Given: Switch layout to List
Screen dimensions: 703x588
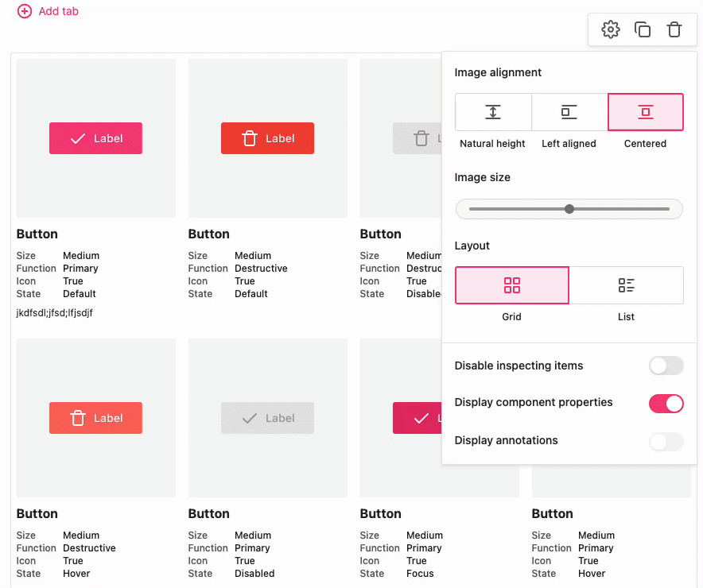Looking at the screenshot, I should click(x=626, y=285).
